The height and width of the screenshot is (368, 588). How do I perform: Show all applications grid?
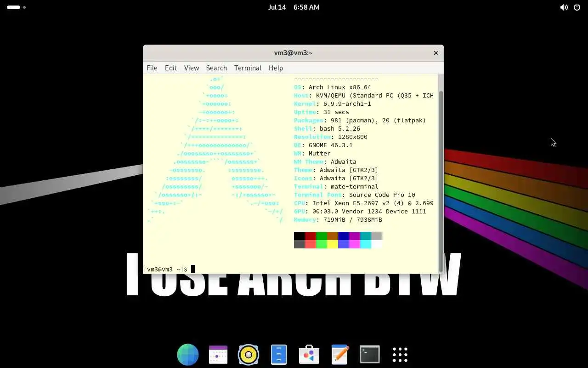coord(400,355)
